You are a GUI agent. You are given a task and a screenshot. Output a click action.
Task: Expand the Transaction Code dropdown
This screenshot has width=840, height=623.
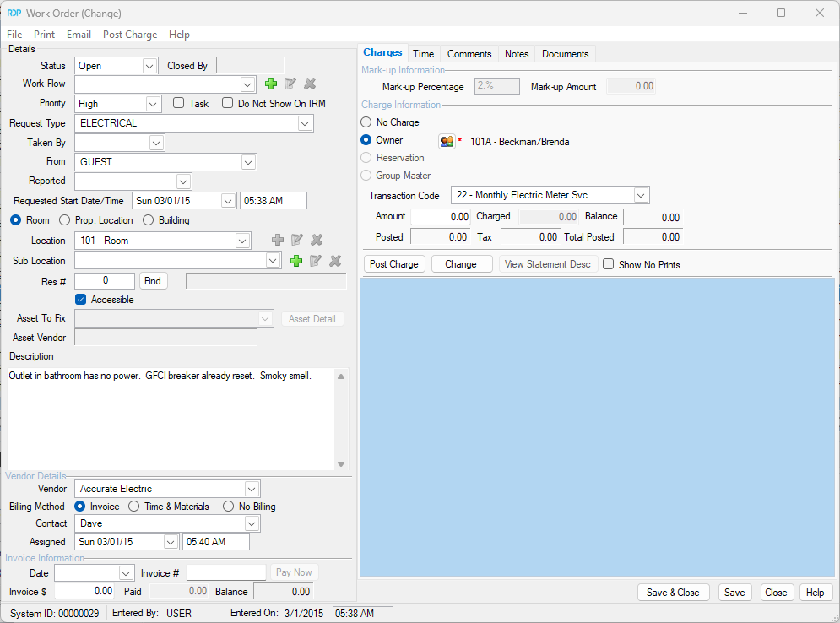[x=641, y=195]
